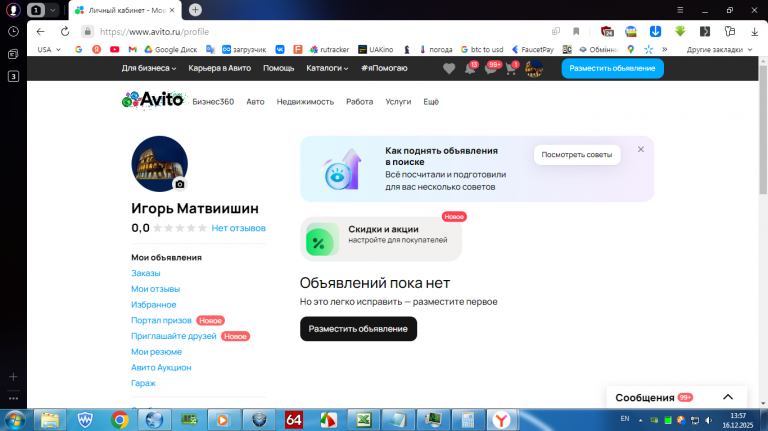Open Авито Аукцион link
The width and height of the screenshot is (768, 431).
(161, 367)
